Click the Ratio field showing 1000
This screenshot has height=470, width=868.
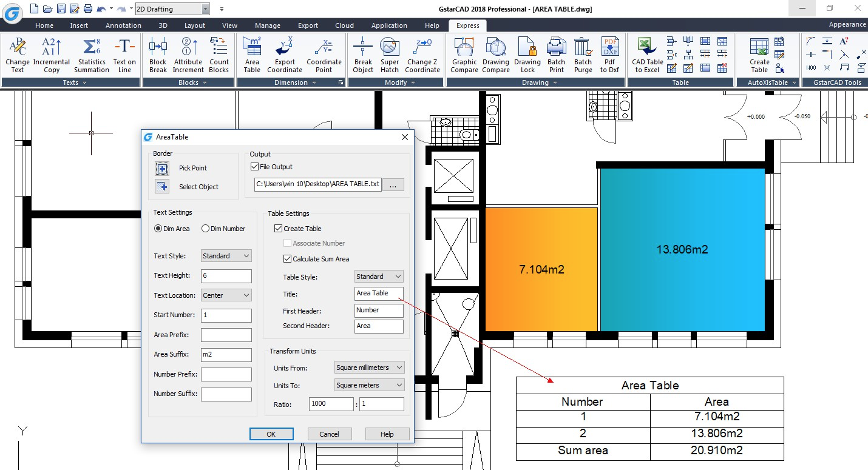pos(331,404)
